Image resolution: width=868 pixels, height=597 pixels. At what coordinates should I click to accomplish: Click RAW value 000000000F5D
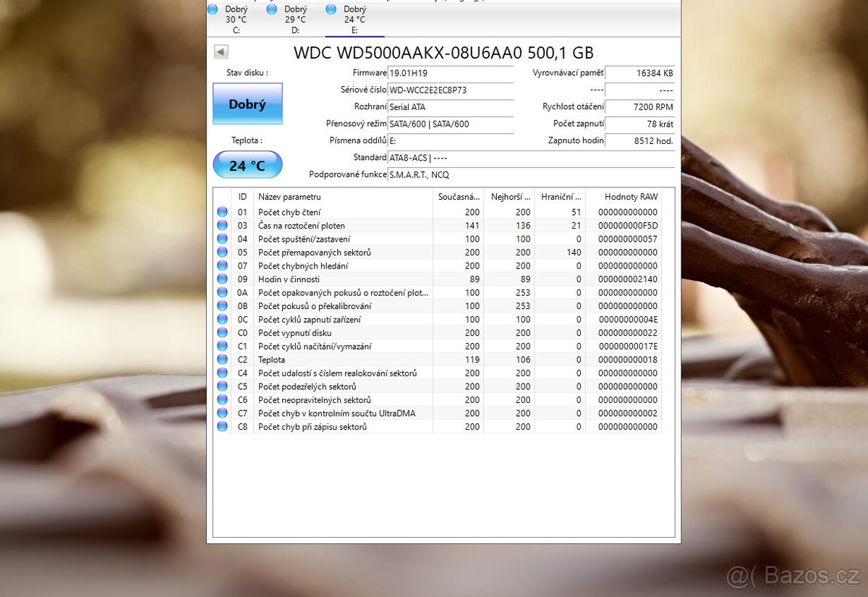click(x=628, y=226)
